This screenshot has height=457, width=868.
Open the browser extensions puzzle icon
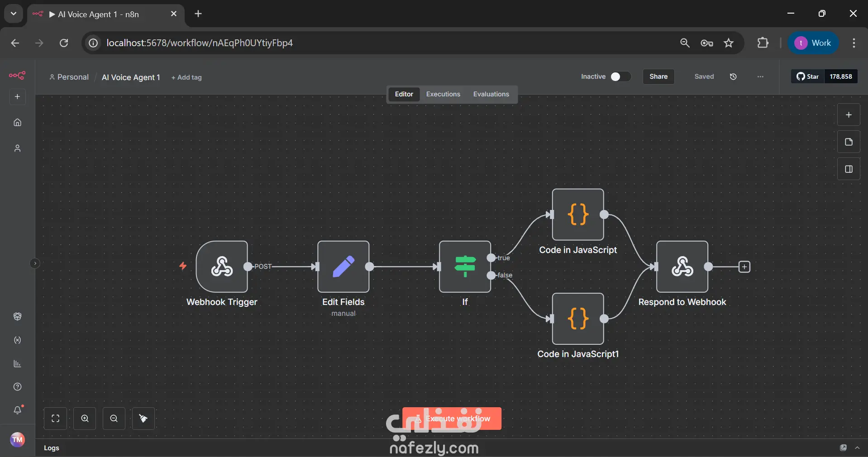tap(763, 43)
